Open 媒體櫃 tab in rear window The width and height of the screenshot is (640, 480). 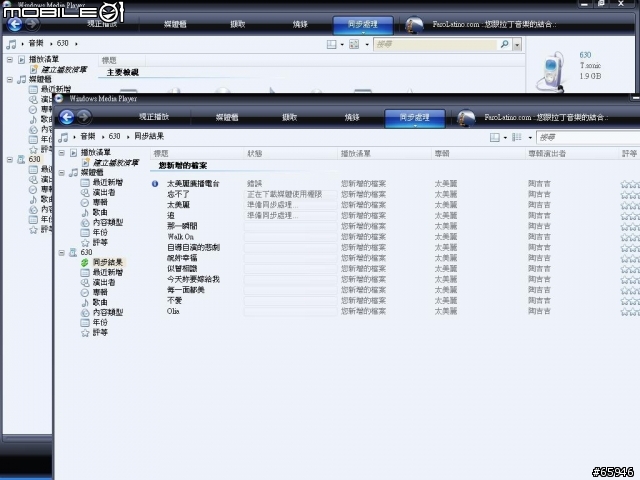click(175, 24)
